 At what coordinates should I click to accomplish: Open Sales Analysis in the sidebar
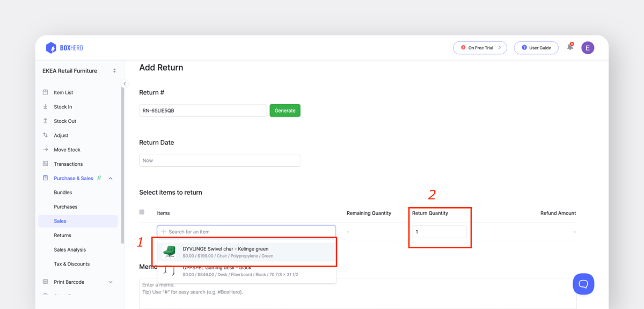(70, 249)
